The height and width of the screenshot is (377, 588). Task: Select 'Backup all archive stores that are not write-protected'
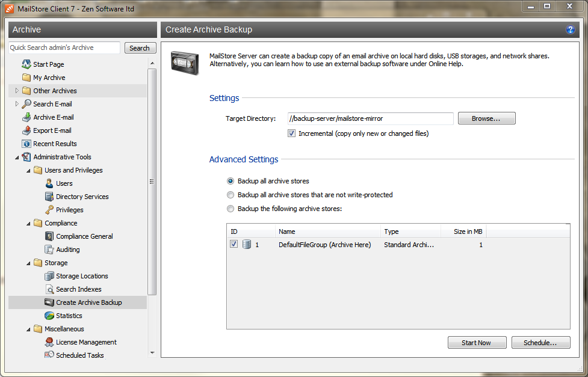[x=231, y=195]
